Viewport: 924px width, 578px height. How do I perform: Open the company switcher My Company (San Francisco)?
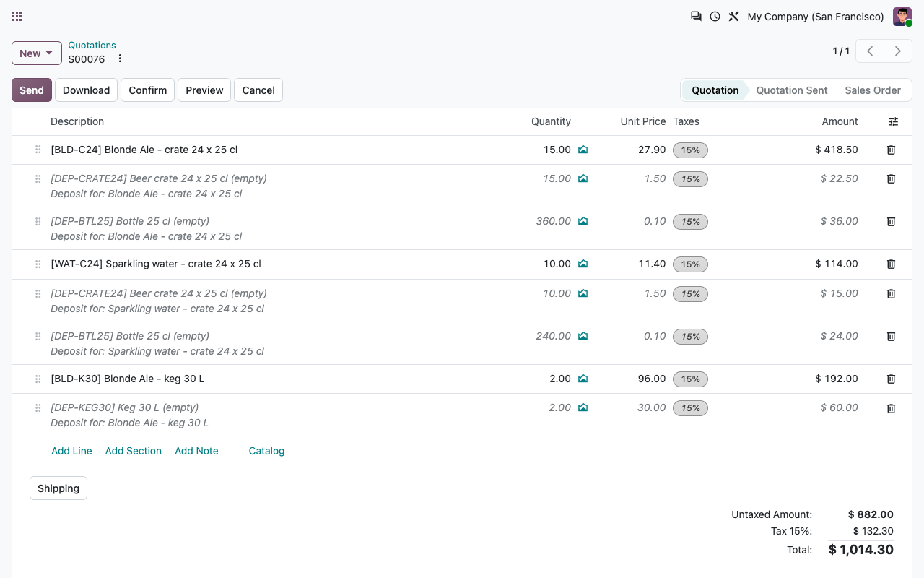[x=816, y=16]
